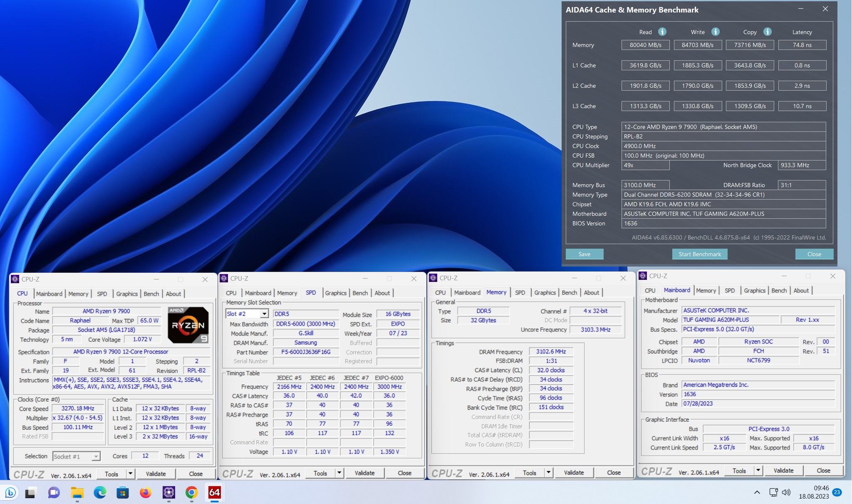
Task: Click CAS# Latency 32.0 clocks value
Action: point(551,370)
